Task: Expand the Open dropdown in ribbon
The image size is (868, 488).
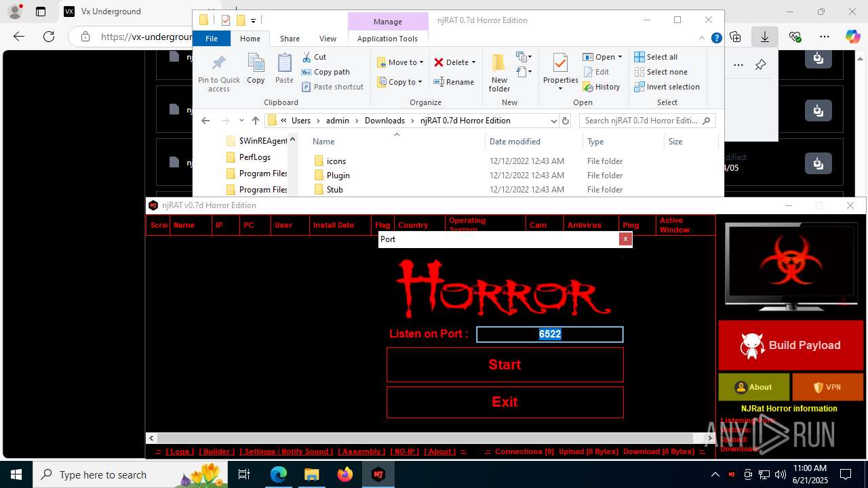Action: [602, 57]
